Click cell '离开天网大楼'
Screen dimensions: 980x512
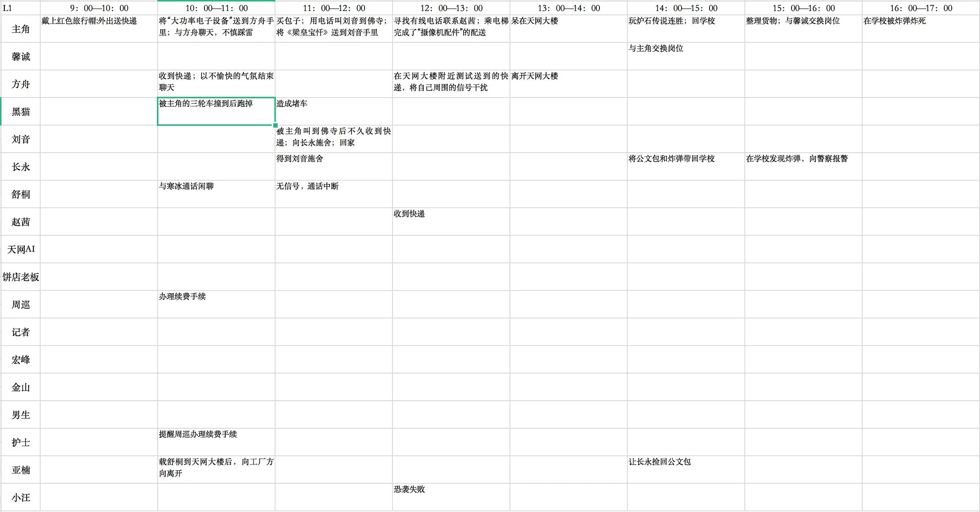point(569,84)
